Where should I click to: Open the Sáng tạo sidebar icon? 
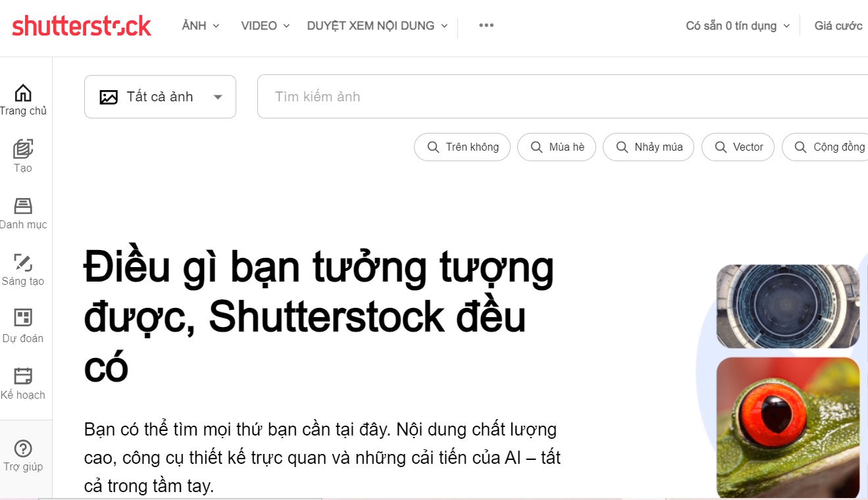coord(23,262)
